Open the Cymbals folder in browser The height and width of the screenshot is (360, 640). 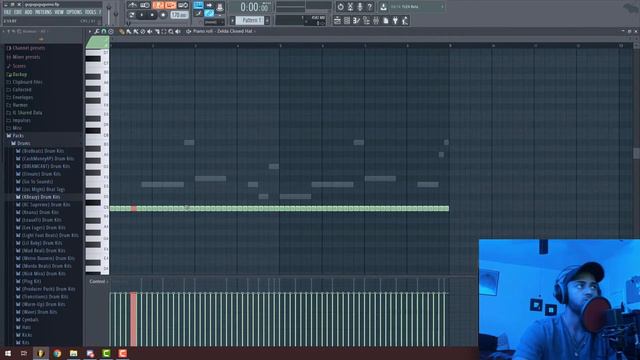click(30, 320)
